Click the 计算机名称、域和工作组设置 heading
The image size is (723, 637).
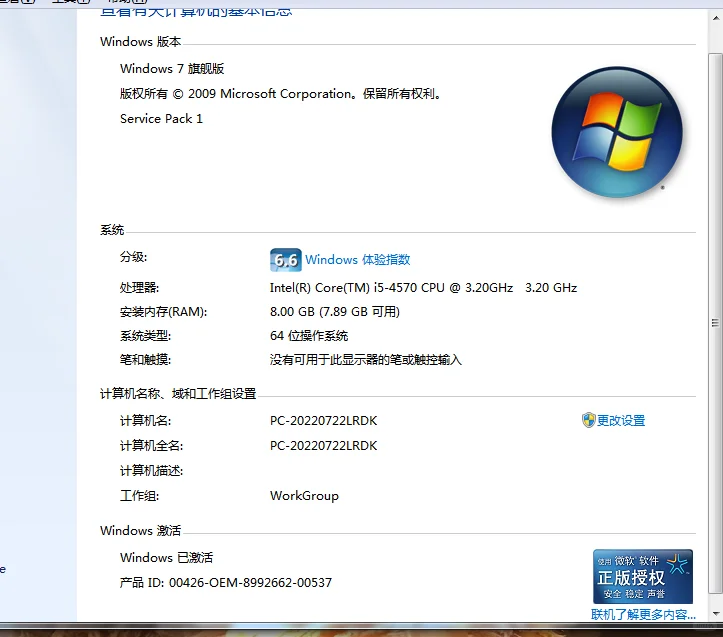[x=178, y=394]
